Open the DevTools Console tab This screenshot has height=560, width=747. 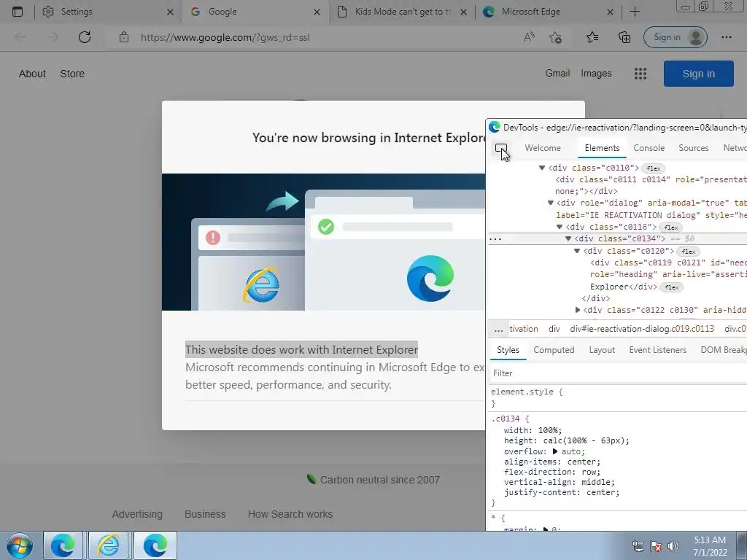tap(649, 148)
